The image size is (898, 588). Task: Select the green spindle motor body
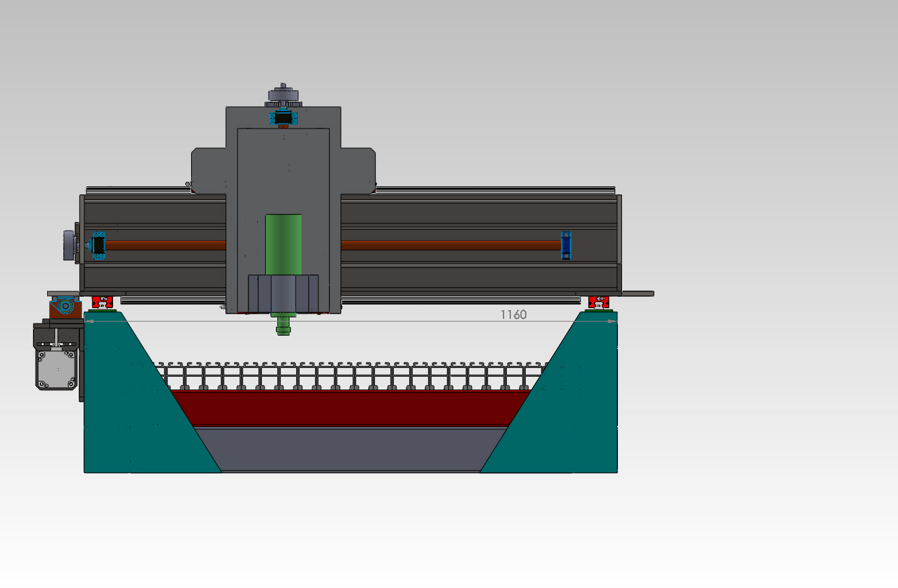[283, 244]
